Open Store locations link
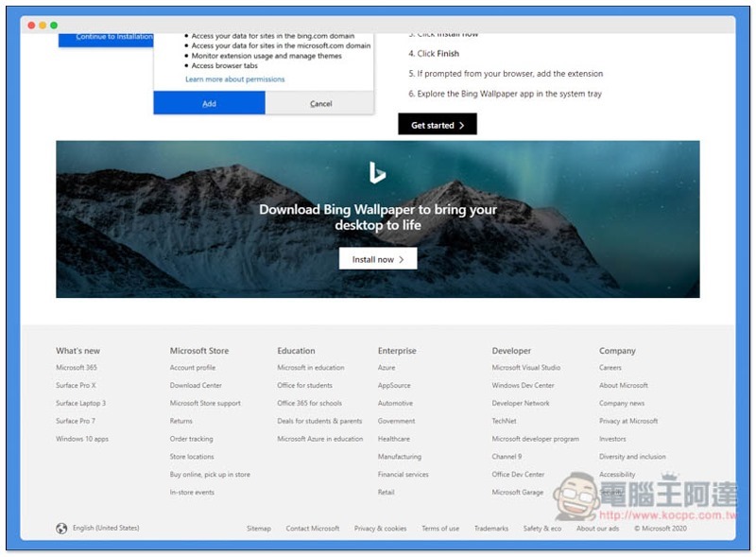Screen dimensions: 756x557 (x=192, y=457)
